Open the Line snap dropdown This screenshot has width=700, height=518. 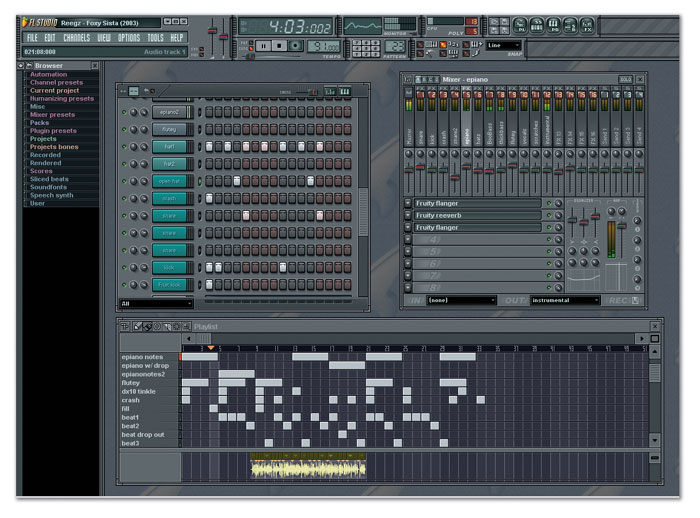coord(504,45)
